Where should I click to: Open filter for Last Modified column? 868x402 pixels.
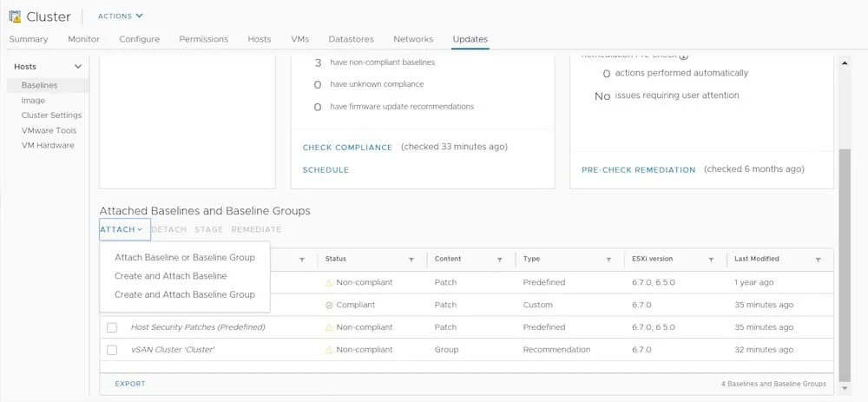click(819, 260)
